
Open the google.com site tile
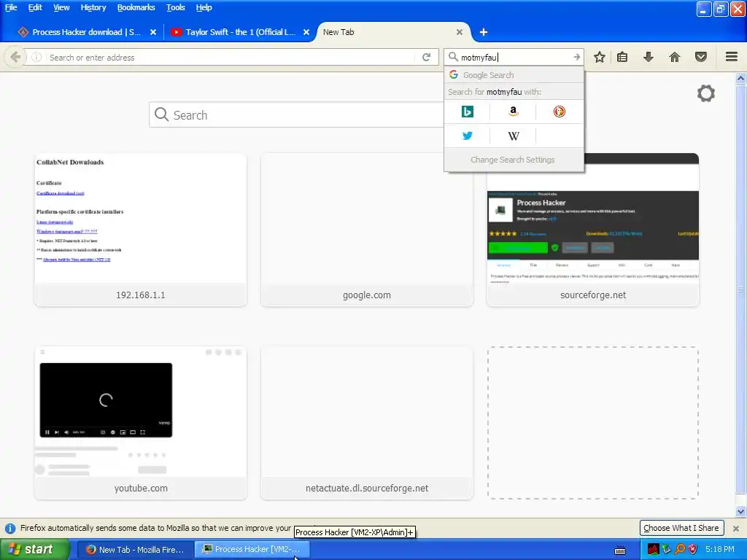[367, 230]
